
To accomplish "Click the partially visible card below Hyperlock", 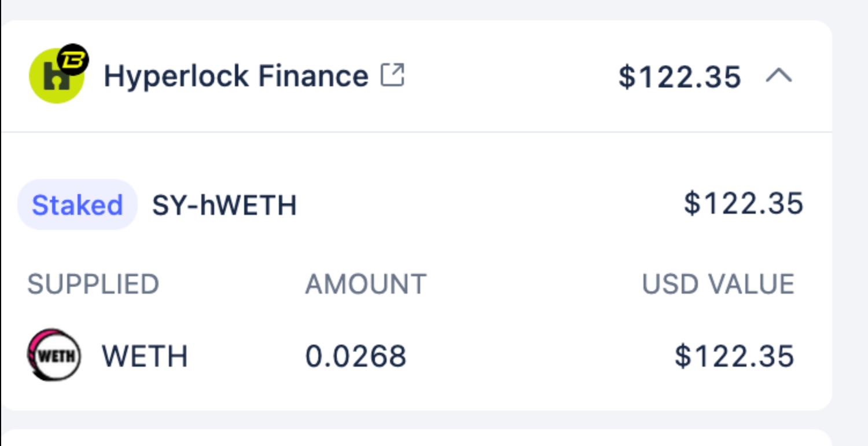I will (417, 438).
